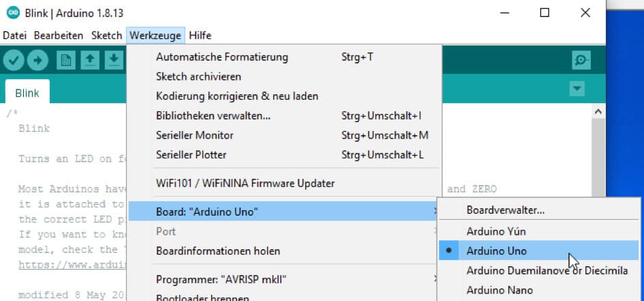
Task: Select the Arduino Yún board
Action: click(539, 231)
